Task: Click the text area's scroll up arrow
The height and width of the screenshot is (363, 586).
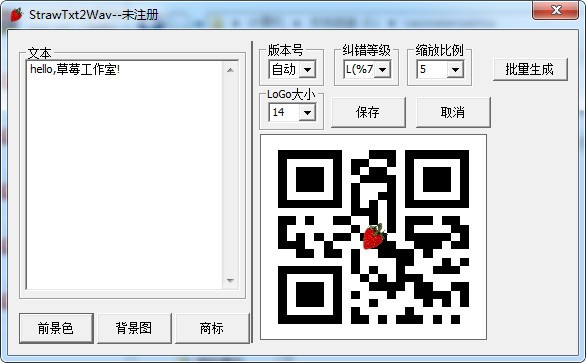Action: click(x=230, y=70)
